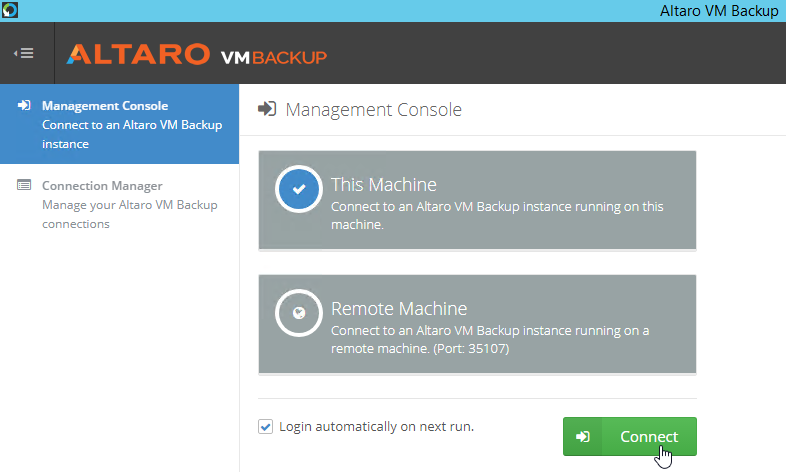Click the Remote Machine description with Port 35107
Viewport: 786px width, 472px height.
490,339
